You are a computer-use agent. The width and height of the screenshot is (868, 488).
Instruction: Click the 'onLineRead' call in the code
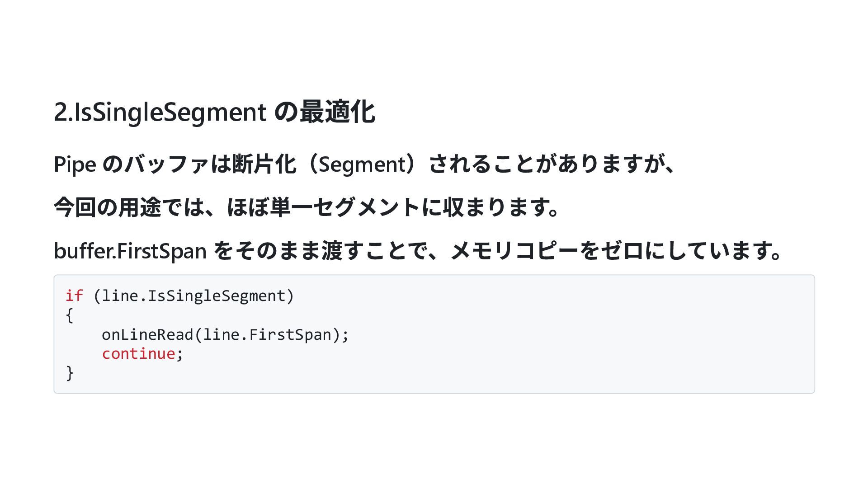[147, 335]
